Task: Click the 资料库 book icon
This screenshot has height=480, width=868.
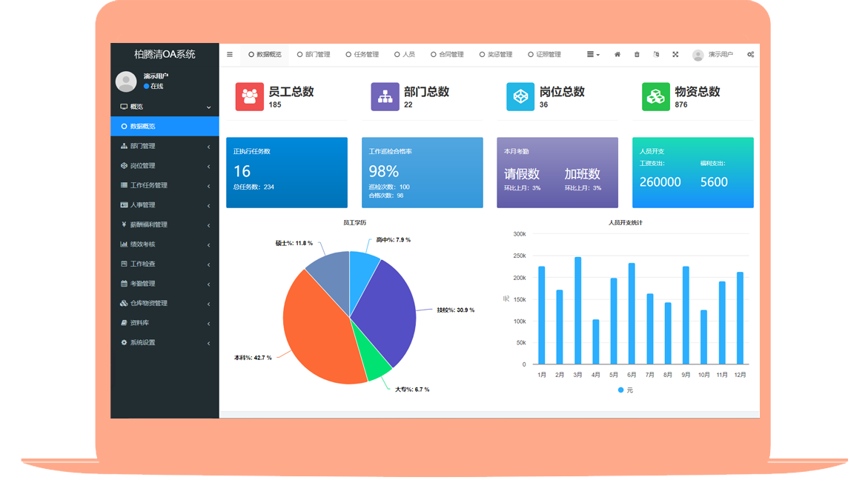Action: 124,322
